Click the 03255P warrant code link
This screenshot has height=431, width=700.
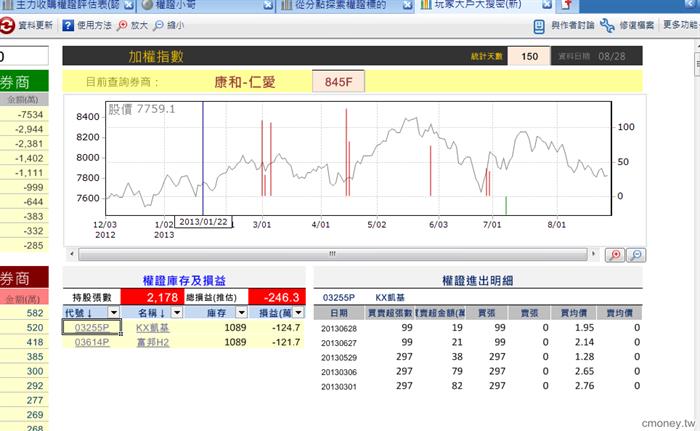(92, 327)
